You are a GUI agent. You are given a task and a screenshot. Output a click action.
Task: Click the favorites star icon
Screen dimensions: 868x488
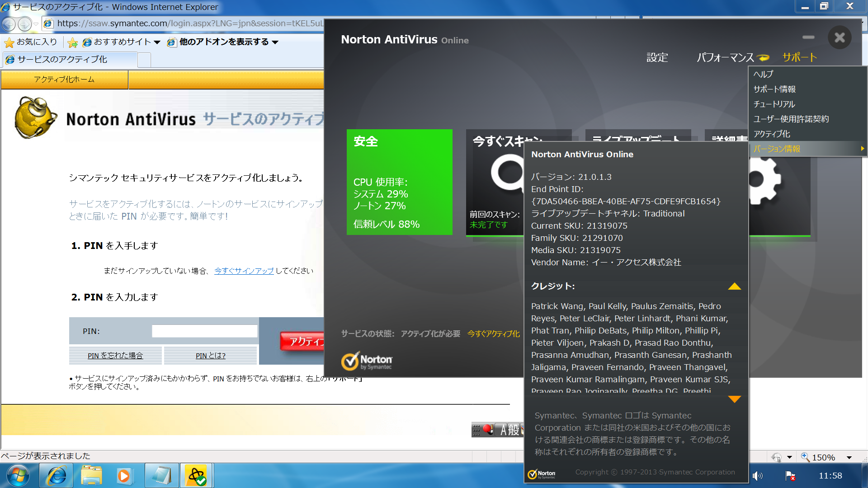coord(9,42)
